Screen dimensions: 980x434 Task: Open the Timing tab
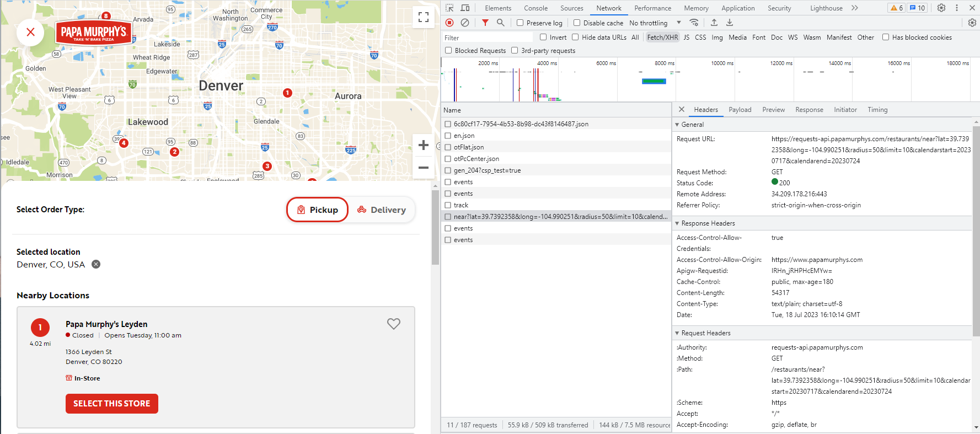(877, 109)
